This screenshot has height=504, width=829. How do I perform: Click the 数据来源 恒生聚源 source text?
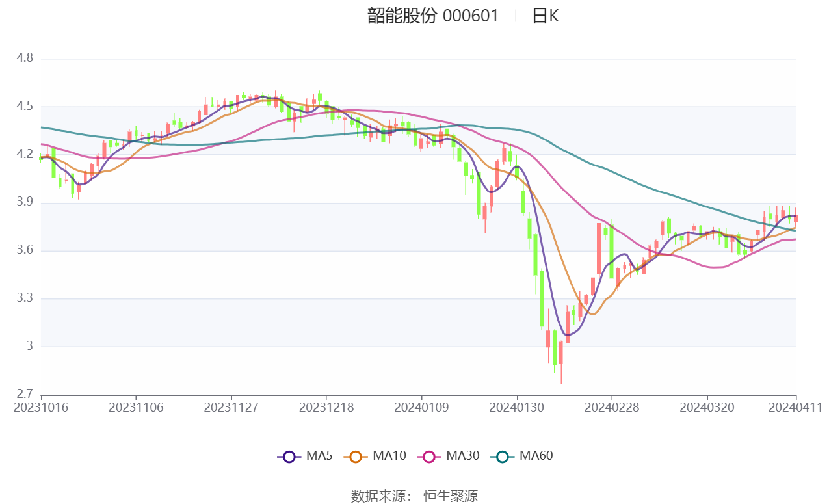(414, 497)
